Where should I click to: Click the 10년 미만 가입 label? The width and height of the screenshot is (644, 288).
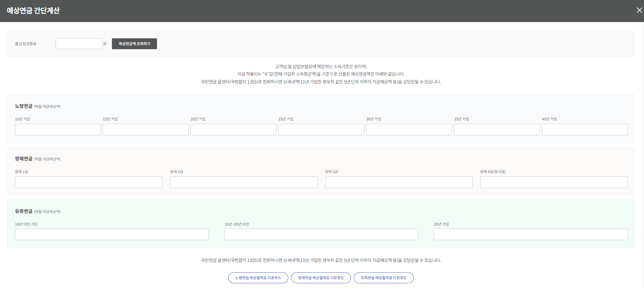click(x=26, y=224)
